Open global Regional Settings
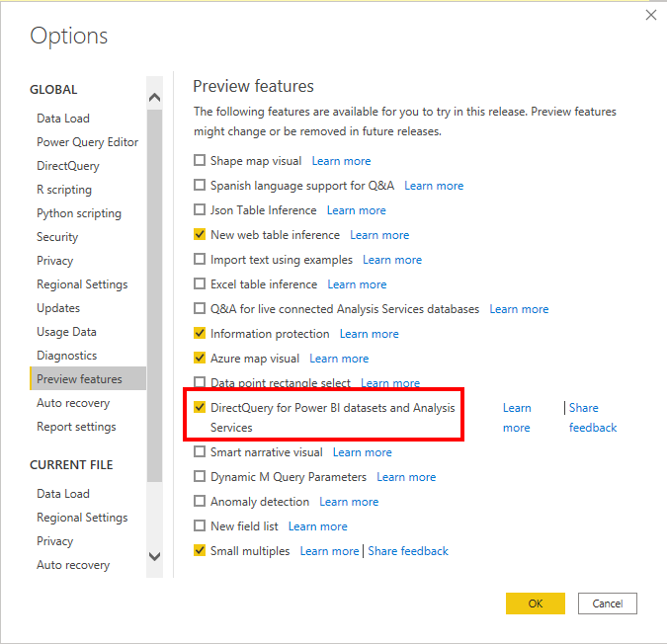Viewport: 667px width, 644px height. (x=82, y=284)
